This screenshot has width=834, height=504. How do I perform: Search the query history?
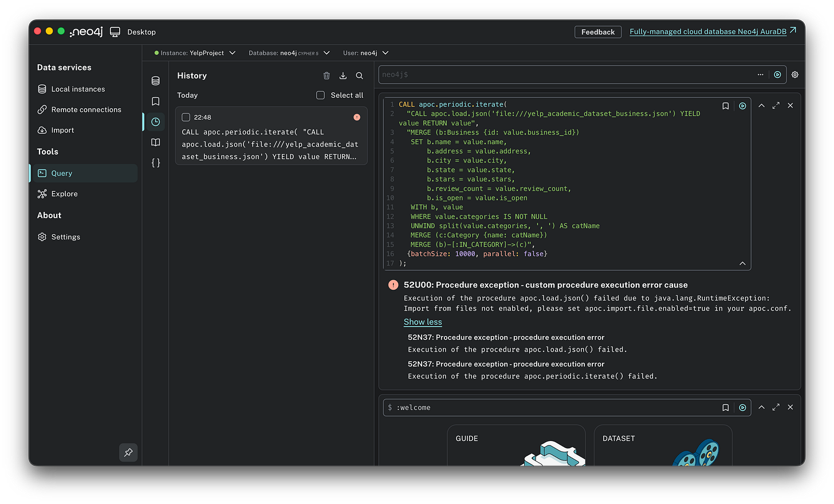(359, 75)
